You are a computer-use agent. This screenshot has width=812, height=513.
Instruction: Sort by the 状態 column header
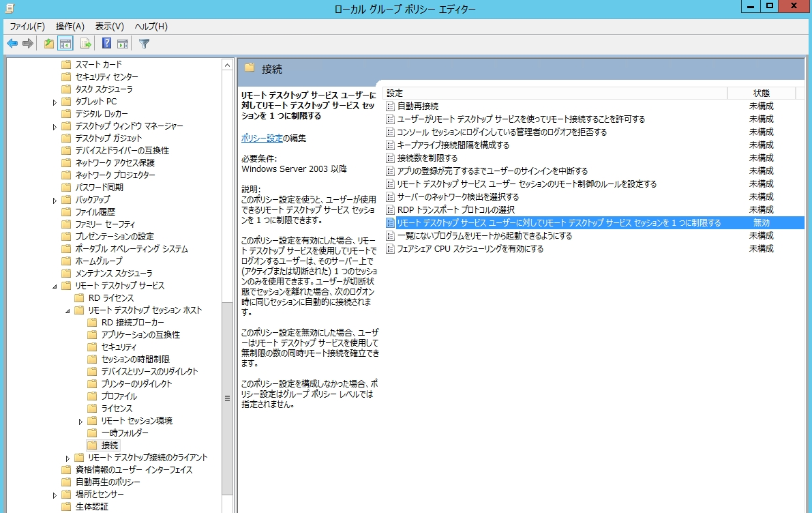762,93
